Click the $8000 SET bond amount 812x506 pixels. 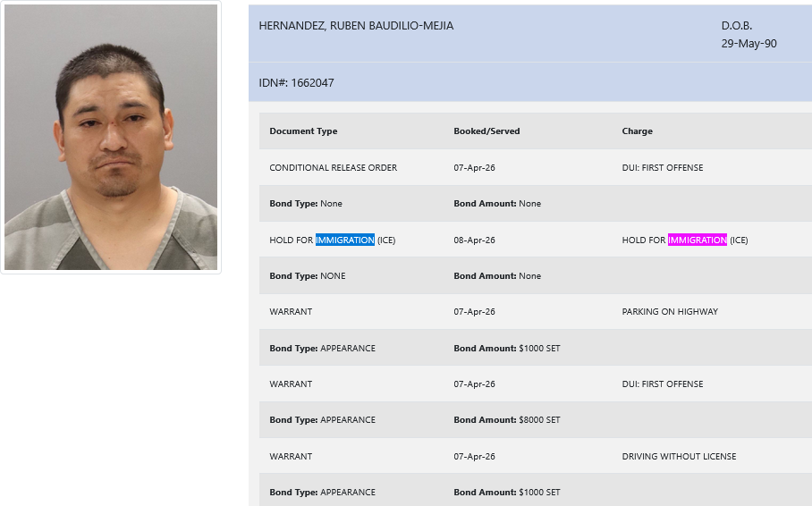pyautogui.click(x=538, y=420)
